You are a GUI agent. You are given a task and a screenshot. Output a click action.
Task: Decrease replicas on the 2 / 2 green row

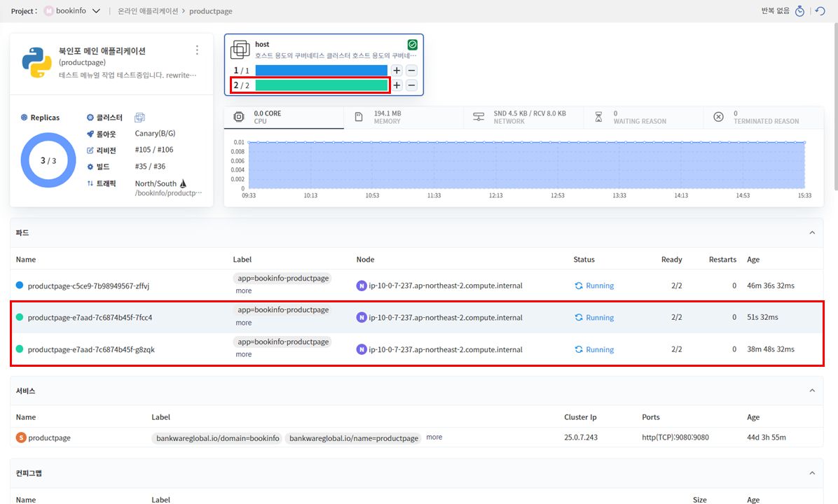tap(411, 85)
